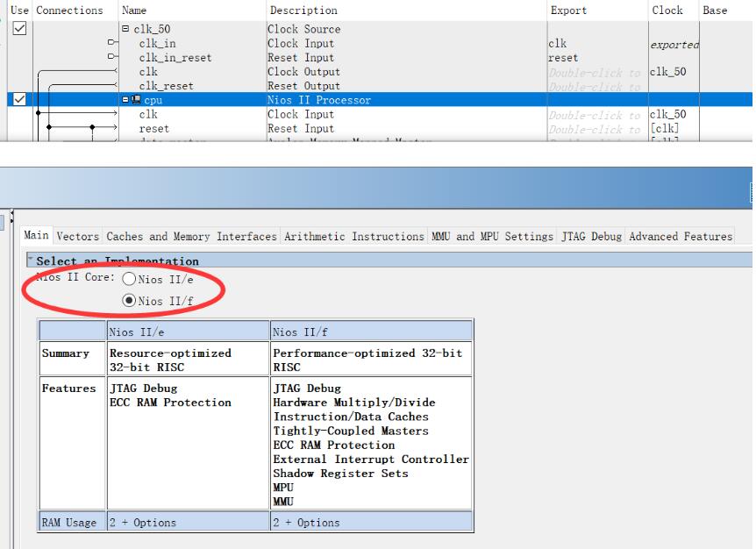Image resolution: width=756 pixels, height=549 pixels.
Task: Click the '[clk]' clock cell on cpu reset row
Action: [665, 129]
